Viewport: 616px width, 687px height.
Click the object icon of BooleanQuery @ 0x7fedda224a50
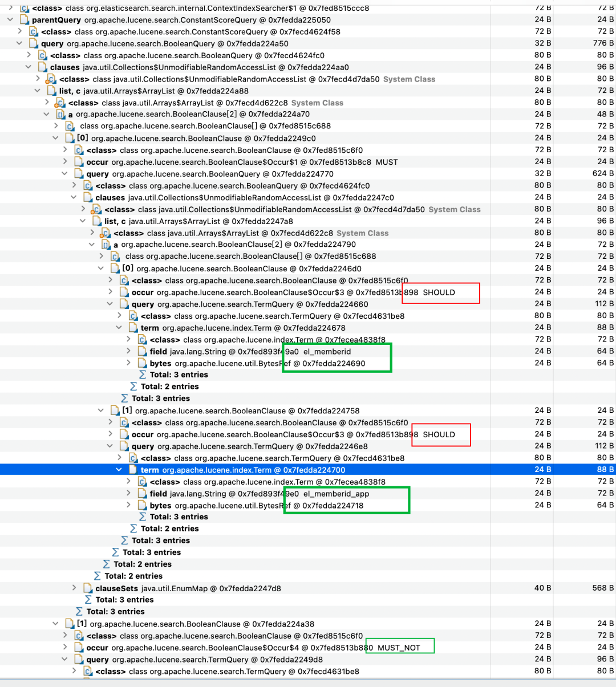[x=34, y=44]
